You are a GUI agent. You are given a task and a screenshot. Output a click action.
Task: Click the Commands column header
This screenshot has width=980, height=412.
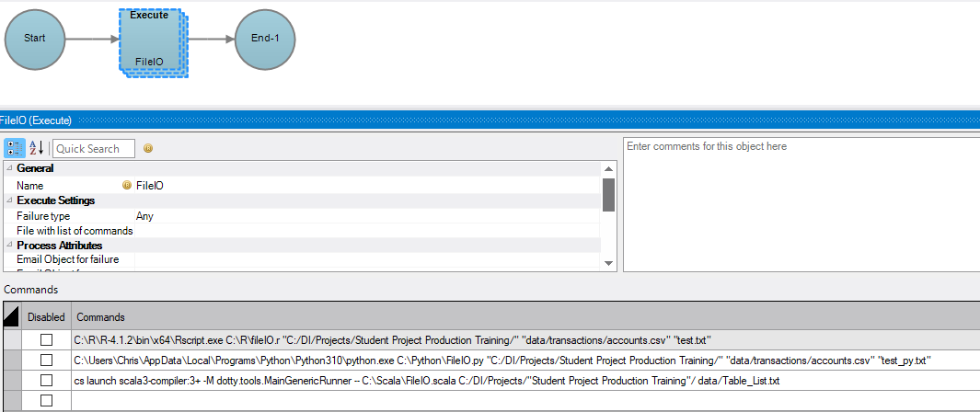pyautogui.click(x=525, y=316)
